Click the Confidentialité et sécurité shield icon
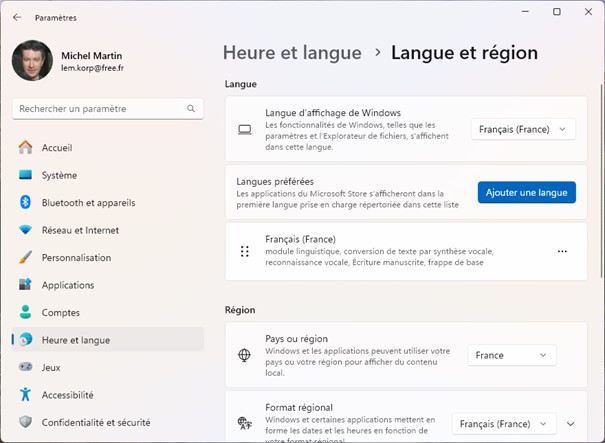605x443 pixels. click(x=25, y=422)
